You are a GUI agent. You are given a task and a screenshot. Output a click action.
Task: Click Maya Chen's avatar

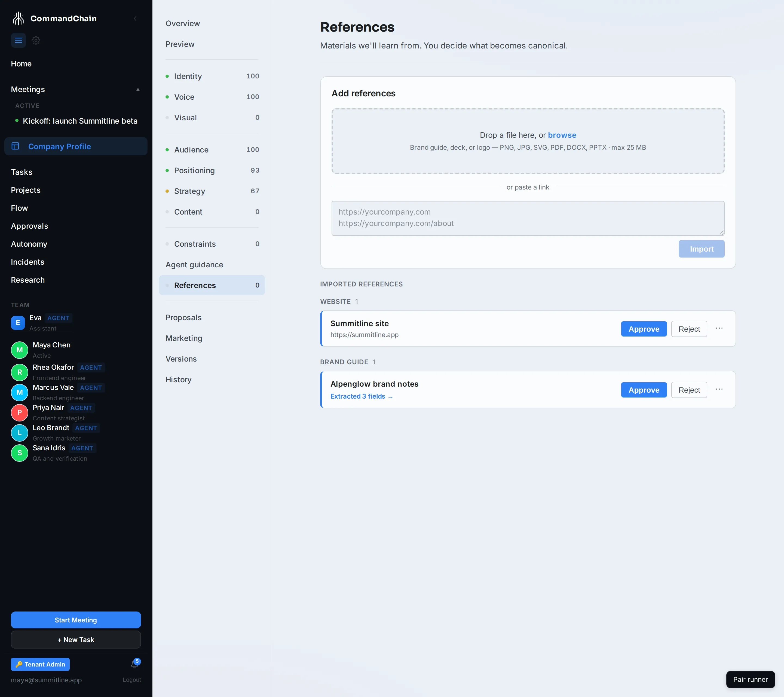pyautogui.click(x=20, y=350)
